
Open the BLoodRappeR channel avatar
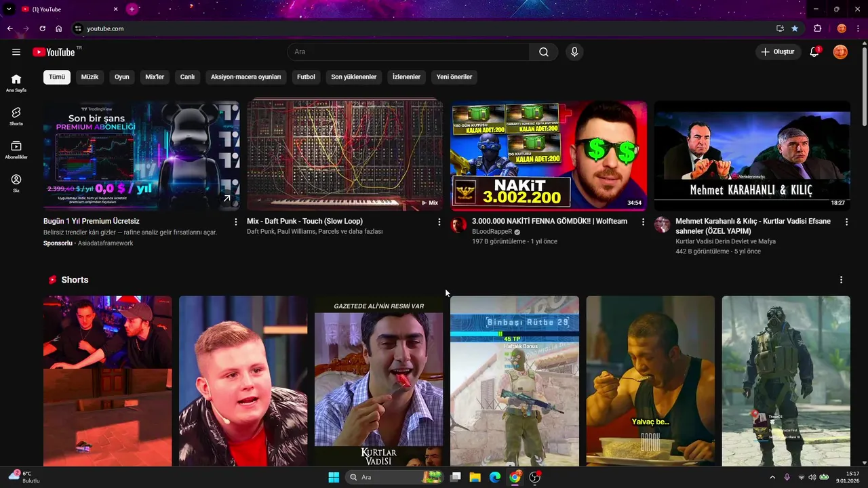[459, 226]
